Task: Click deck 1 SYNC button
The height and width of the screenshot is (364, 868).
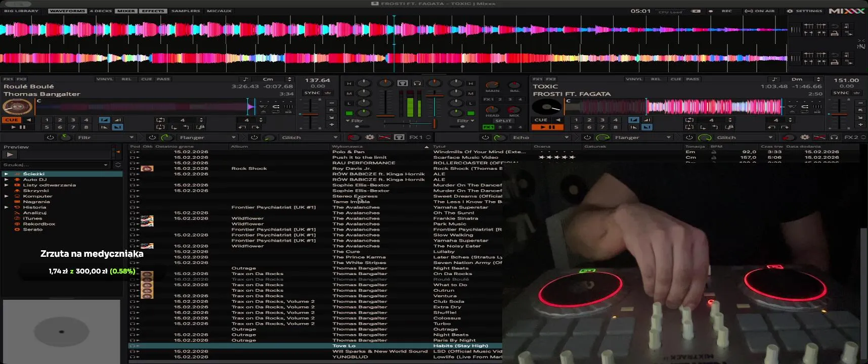Action: pos(312,93)
